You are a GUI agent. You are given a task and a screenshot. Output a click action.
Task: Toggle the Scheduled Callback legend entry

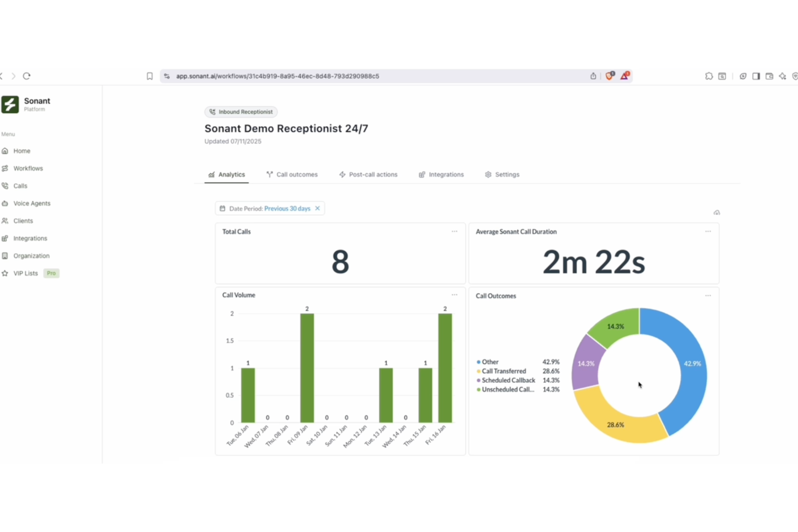pyautogui.click(x=507, y=380)
